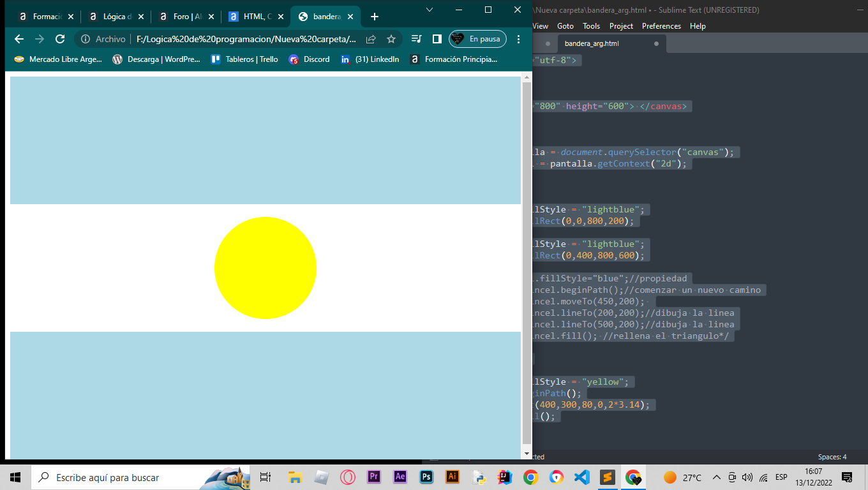Go forward in Chrome history
The width and height of the screenshot is (868, 490).
[x=40, y=39]
